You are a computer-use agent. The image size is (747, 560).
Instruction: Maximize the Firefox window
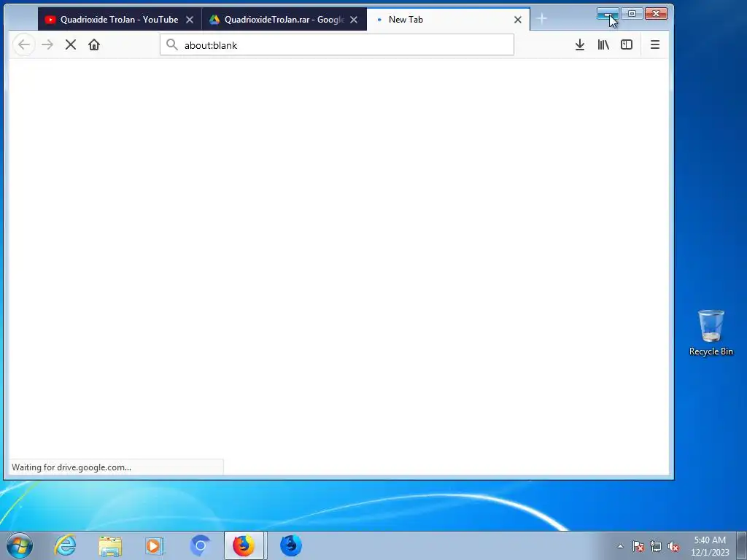(632, 14)
